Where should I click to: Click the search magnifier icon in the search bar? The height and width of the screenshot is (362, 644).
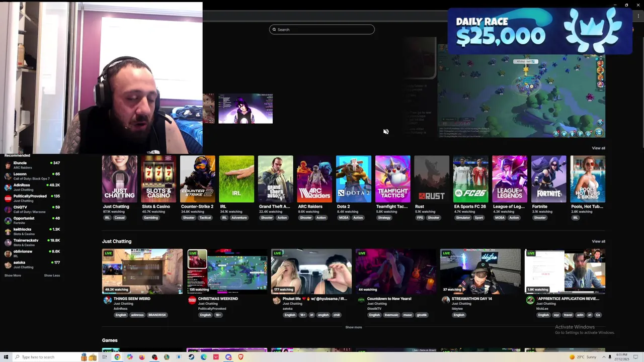(x=274, y=30)
